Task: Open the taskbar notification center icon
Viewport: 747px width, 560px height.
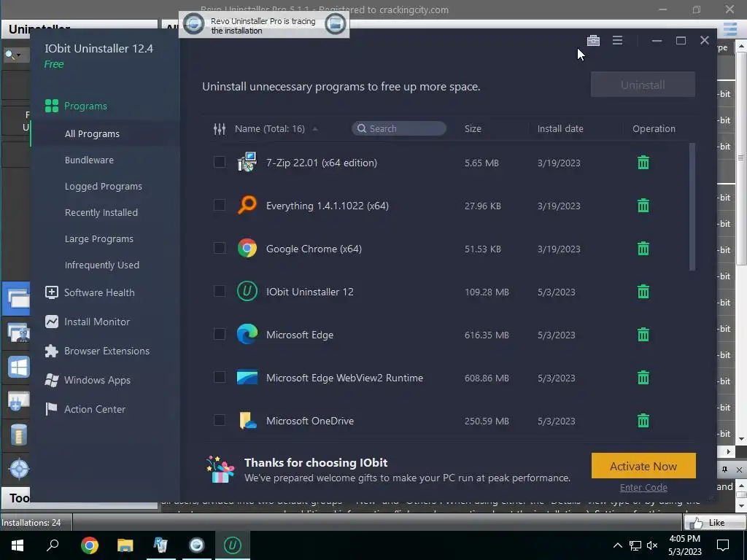Action: pos(723,545)
